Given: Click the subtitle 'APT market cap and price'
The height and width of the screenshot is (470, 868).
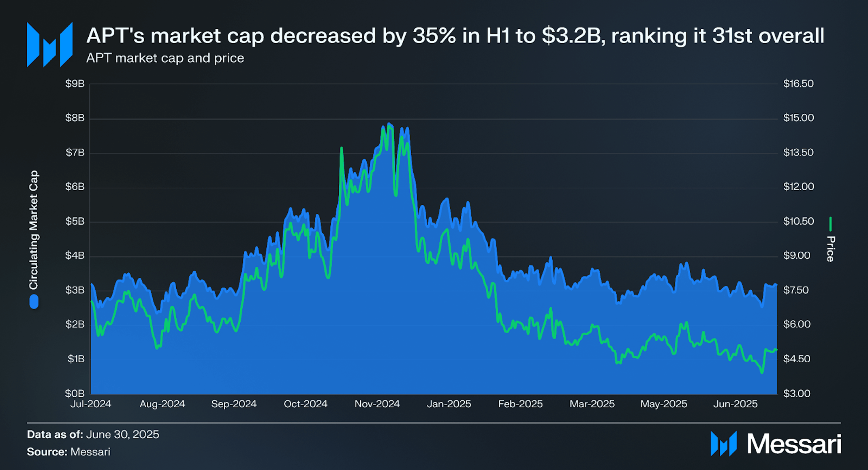Looking at the screenshot, I should (x=165, y=58).
